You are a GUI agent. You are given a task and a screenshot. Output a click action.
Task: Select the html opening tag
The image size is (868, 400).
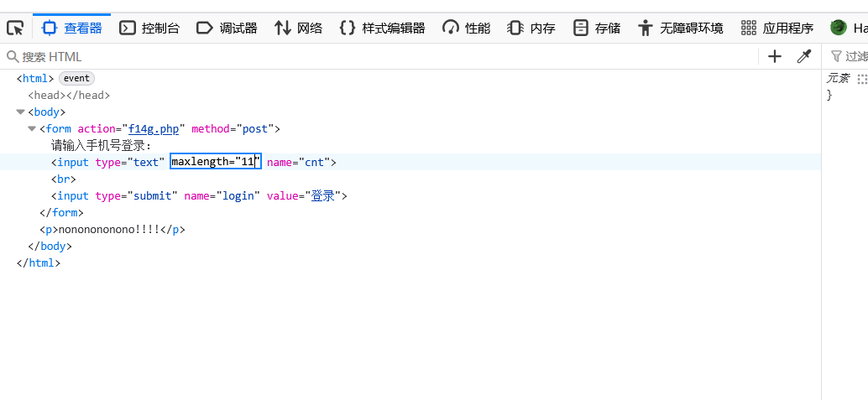(35, 79)
